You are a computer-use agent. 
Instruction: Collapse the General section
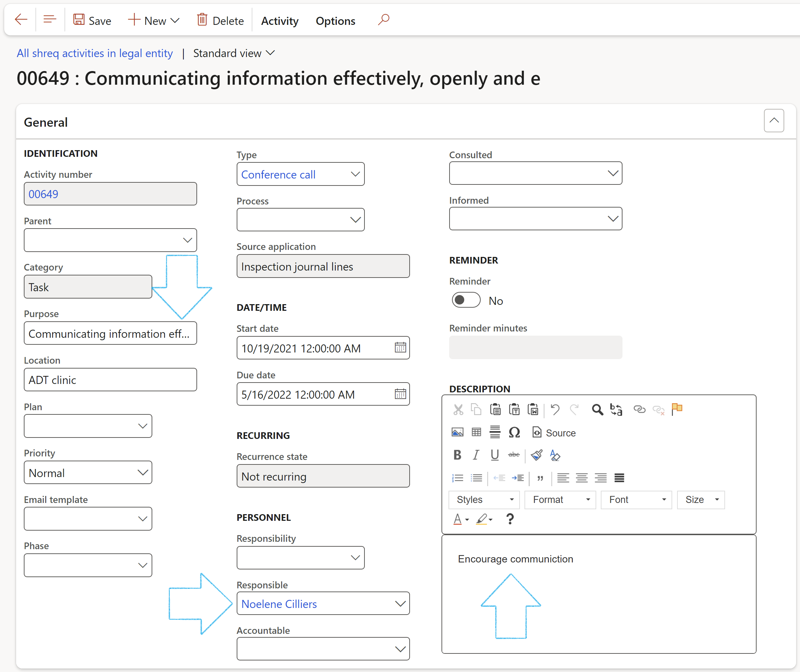774,121
